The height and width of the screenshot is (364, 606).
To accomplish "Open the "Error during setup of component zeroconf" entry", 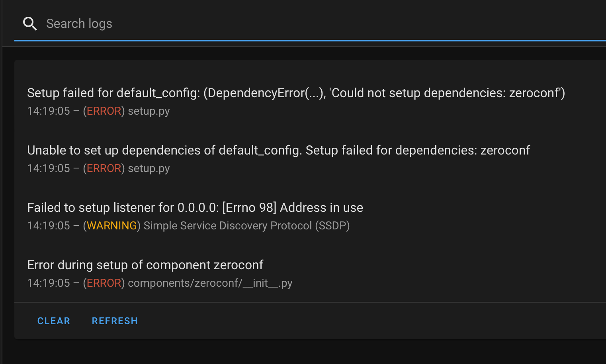I will 145,265.
